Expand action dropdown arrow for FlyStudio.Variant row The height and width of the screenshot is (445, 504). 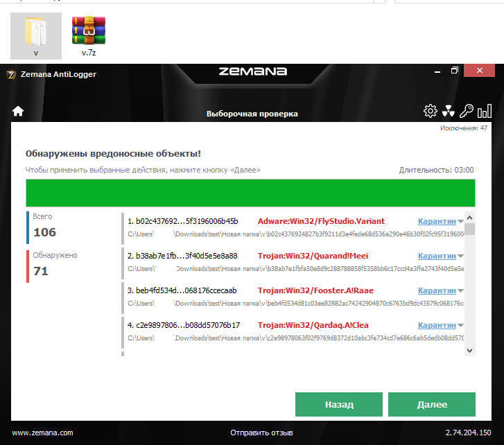tap(460, 221)
